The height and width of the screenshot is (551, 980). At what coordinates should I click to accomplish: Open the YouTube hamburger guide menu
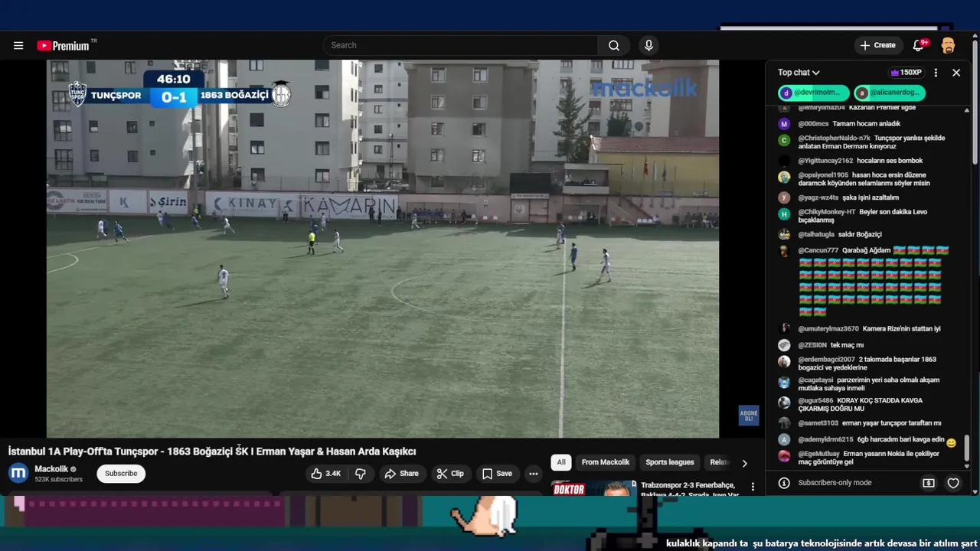coord(18,45)
